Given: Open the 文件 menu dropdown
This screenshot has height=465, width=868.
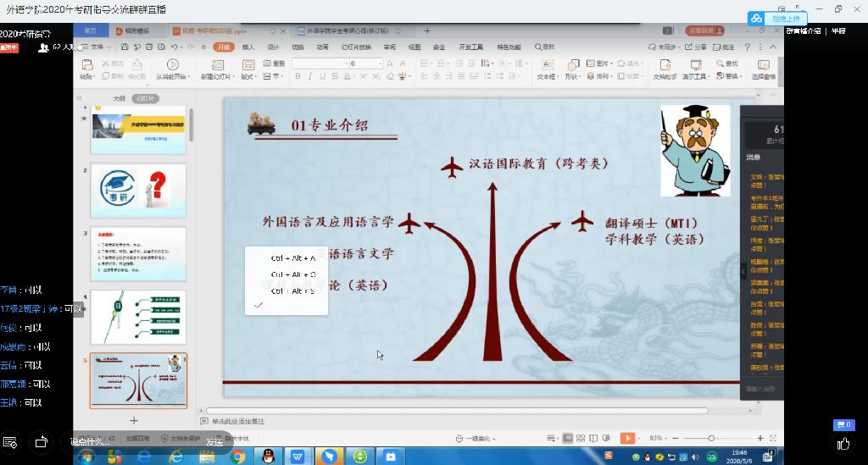Looking at the screenshot, I should [x=95, y=47].
